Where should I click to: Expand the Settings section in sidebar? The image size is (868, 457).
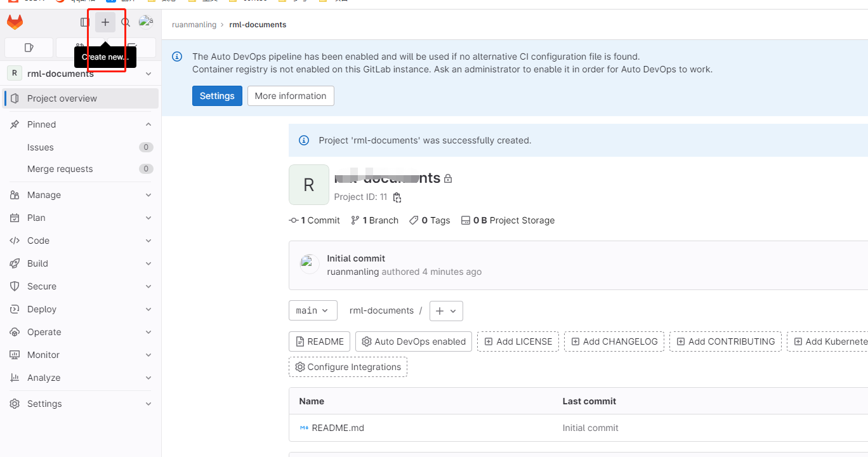81,404
